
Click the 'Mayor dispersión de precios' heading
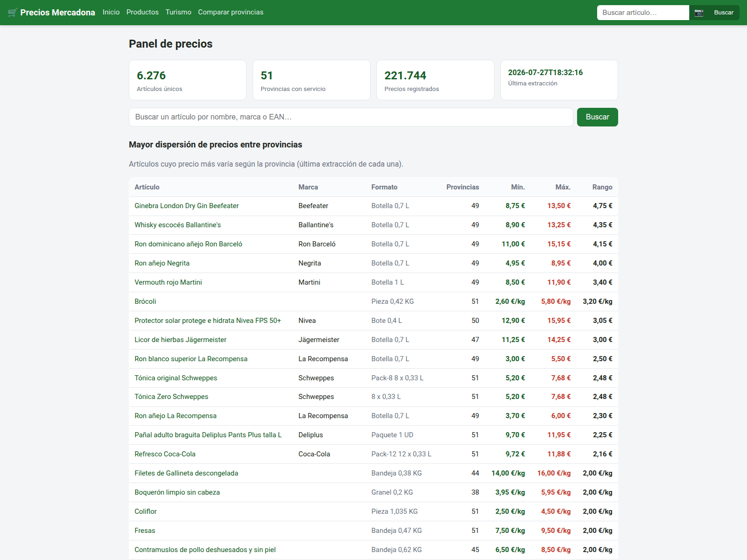coord(215,145)
